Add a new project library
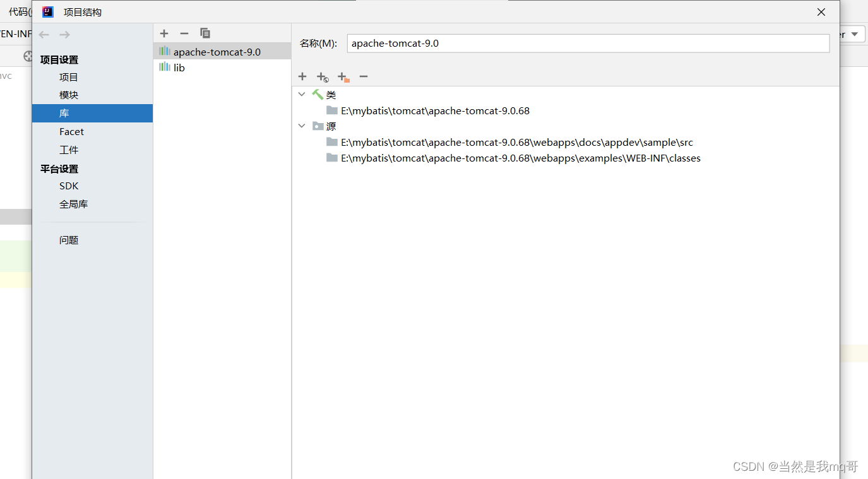868x479 pixels. click(164, 33)
